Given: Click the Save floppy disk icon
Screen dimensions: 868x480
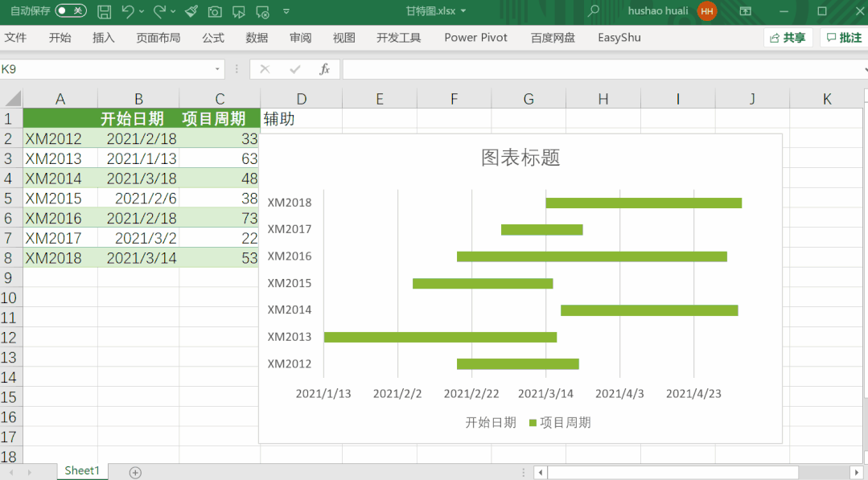Looking at the screenshot, I should point(104,11).
